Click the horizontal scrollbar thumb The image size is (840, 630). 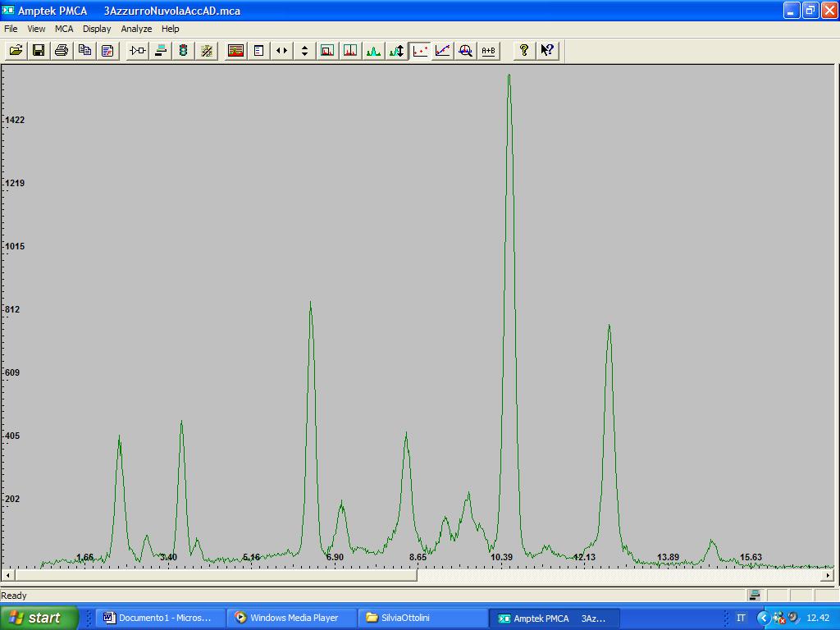(216, 575)
